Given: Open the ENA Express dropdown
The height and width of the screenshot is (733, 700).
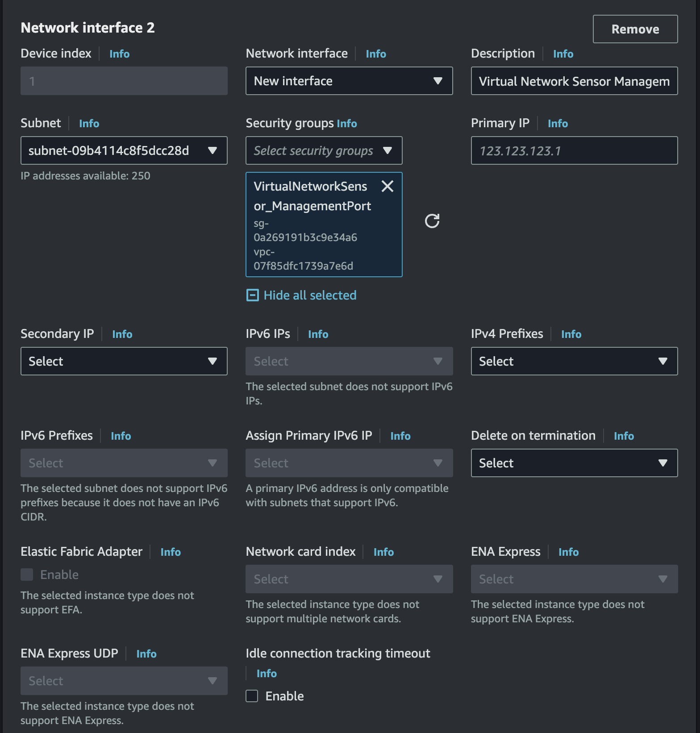Looking at the screenshot, I should 575,579.
